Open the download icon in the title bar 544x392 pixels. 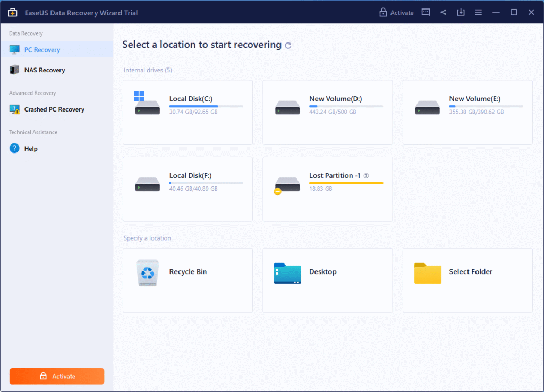click(x=461, y=12)
